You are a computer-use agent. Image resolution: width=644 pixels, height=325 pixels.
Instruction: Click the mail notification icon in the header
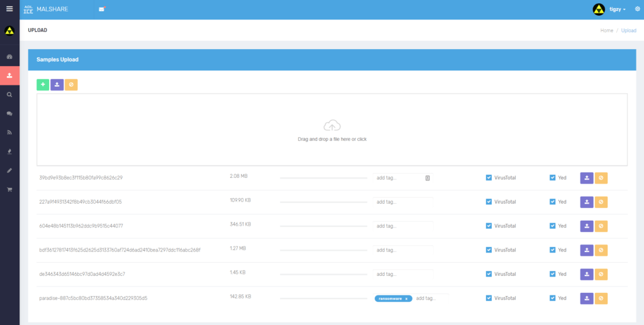tap(102, 9)
